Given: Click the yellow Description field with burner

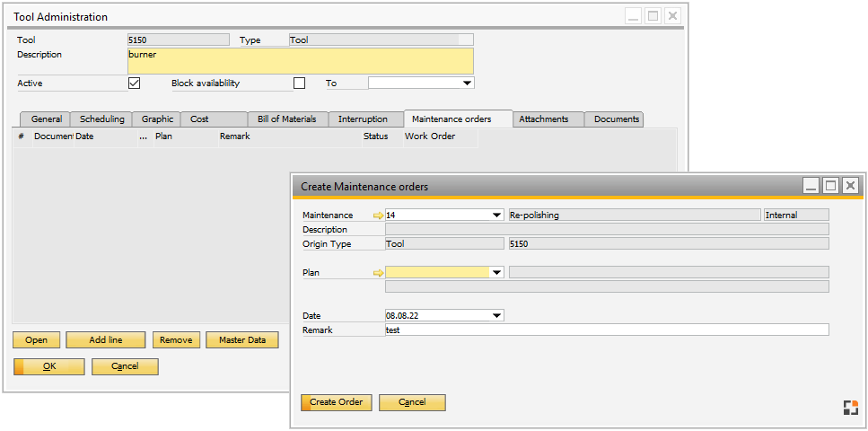Looking at the screenshot, I should point(300,61).
